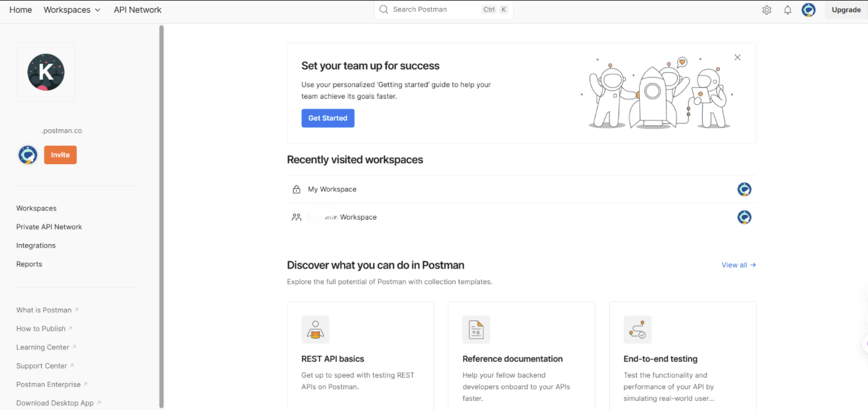Image resolution: width=868 pixels, height=410 pixels.
Task: Expand the Workspaces dropdown in the navbar
Action: (71, 10)
